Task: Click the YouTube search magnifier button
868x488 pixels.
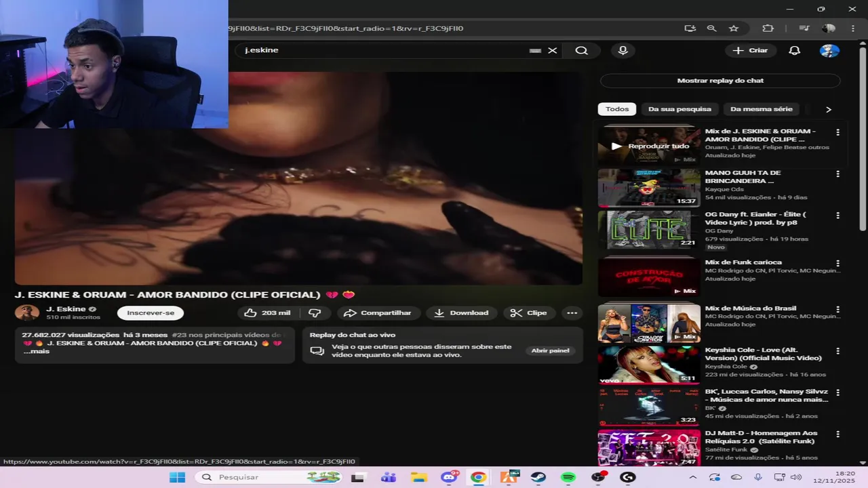Action: point(581,50)
